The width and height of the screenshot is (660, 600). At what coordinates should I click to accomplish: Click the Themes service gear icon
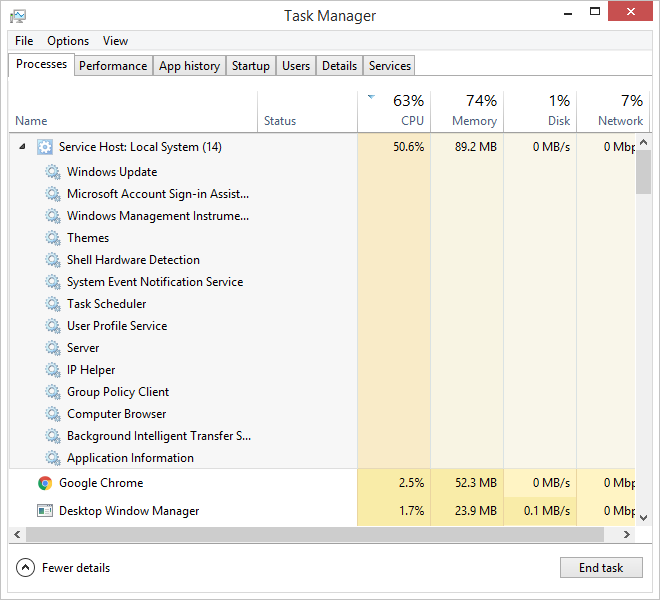(53, 238)
